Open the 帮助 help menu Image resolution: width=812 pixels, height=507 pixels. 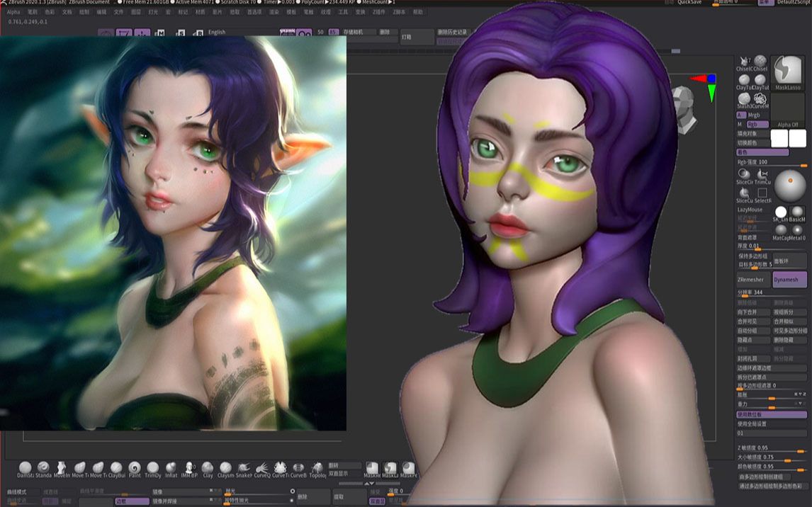[x=417, y=12]
